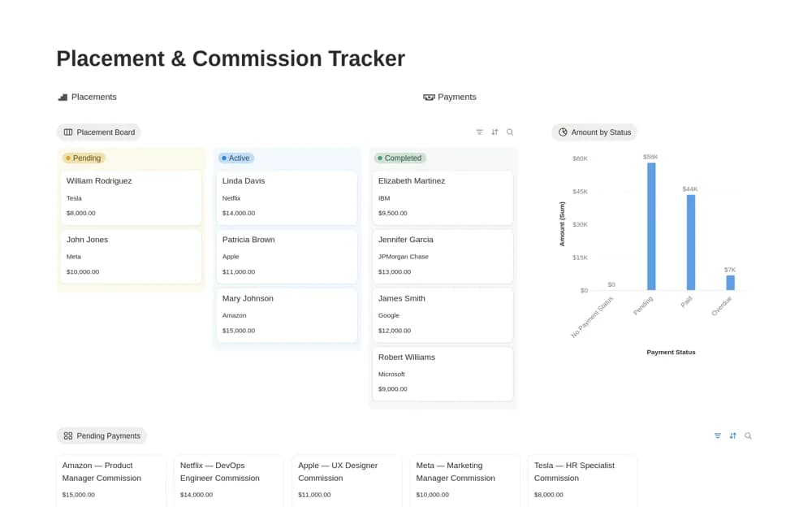Click the $44K label above Paid bar
Image resolution: width=812 pixels, height=507 pixels.
[689, 189]
